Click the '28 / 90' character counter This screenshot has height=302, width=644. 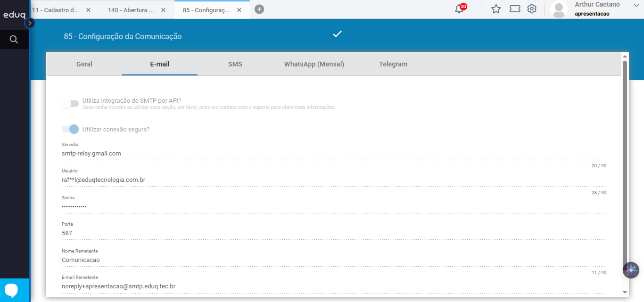tap(599, 193)
